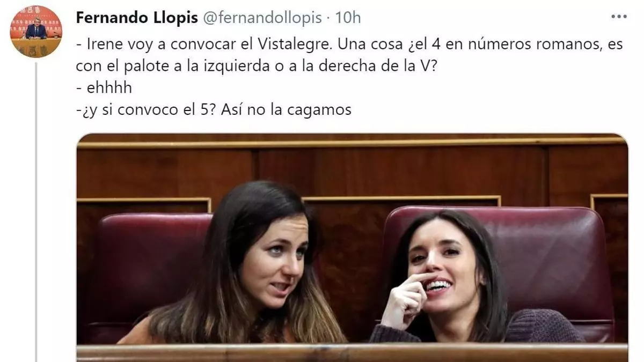Click Fernando Llopis's round profile avatar
Image resolution: width=644 pixels, height=362 pixels.
pos(36,31)
